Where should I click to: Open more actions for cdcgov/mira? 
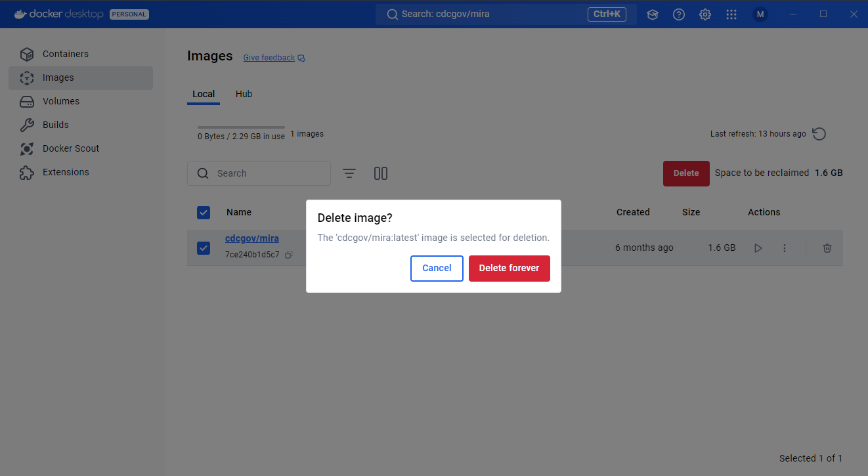click(x=785, y=248)
